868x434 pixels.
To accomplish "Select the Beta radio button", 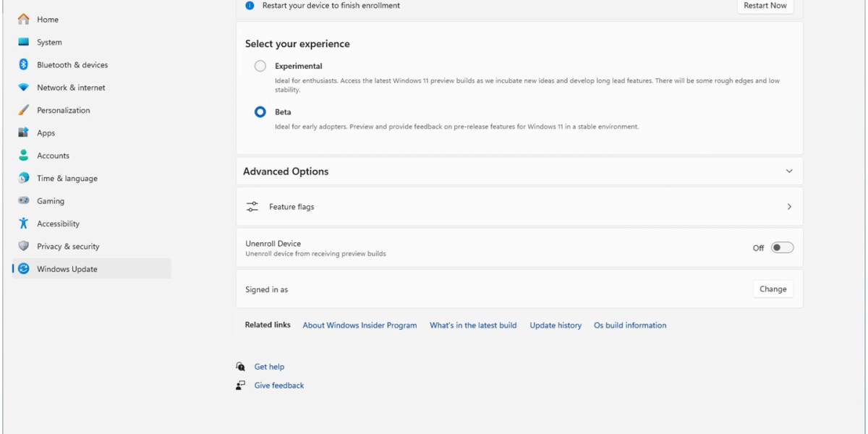I will [260, 112].
